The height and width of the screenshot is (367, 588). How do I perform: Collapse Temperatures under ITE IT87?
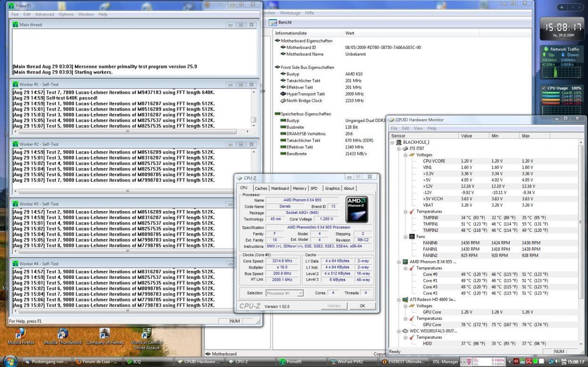coord(405,212)
